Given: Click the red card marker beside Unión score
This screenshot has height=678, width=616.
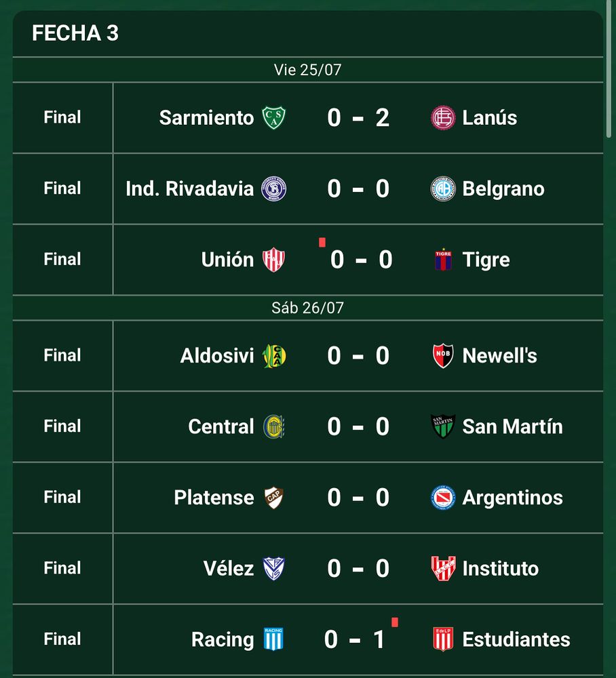Looking at the screenshot, I should [322, 243].
